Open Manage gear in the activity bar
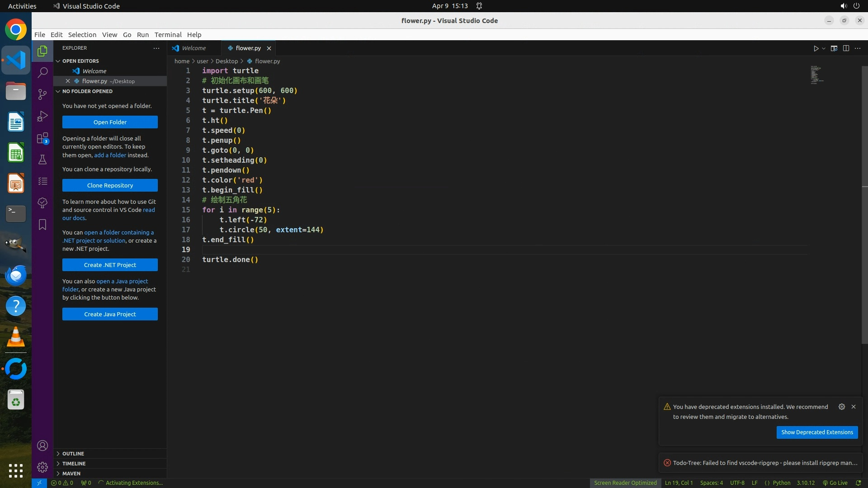 pyautogui.click(x=42, y=467)
